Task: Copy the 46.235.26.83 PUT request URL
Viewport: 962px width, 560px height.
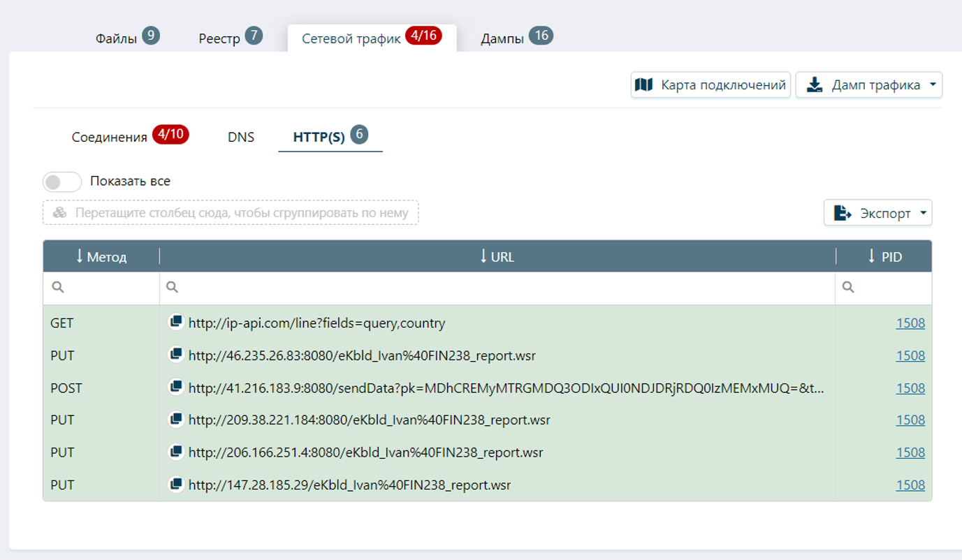Action: (x=176, y=355)
